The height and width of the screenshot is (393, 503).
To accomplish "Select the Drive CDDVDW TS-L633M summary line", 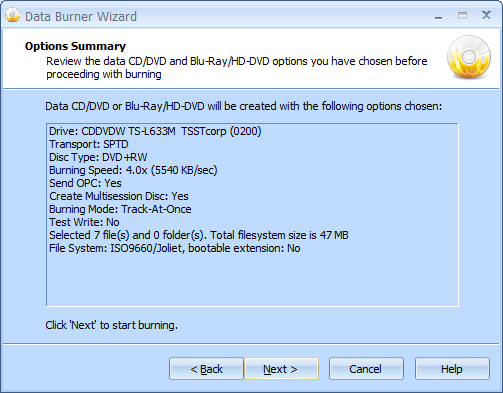I will [x=155, y=131].
